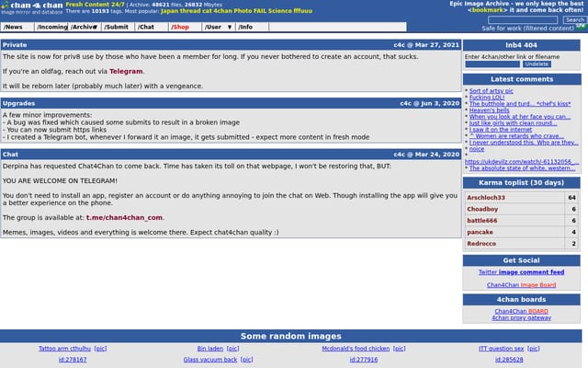Focus the header search input field
The image size is (588, 368).
coord(523,20)
